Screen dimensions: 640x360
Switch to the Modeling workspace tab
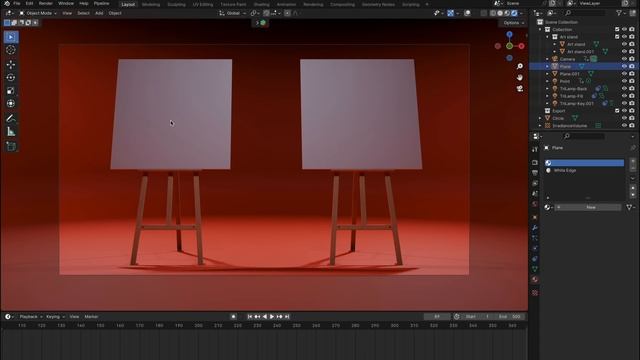tap(151, 4)
